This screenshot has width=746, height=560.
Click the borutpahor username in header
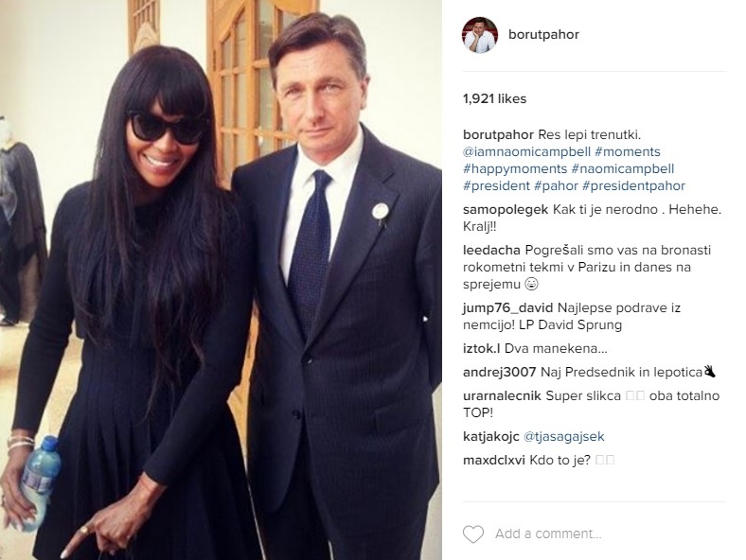tap(543, 35)
